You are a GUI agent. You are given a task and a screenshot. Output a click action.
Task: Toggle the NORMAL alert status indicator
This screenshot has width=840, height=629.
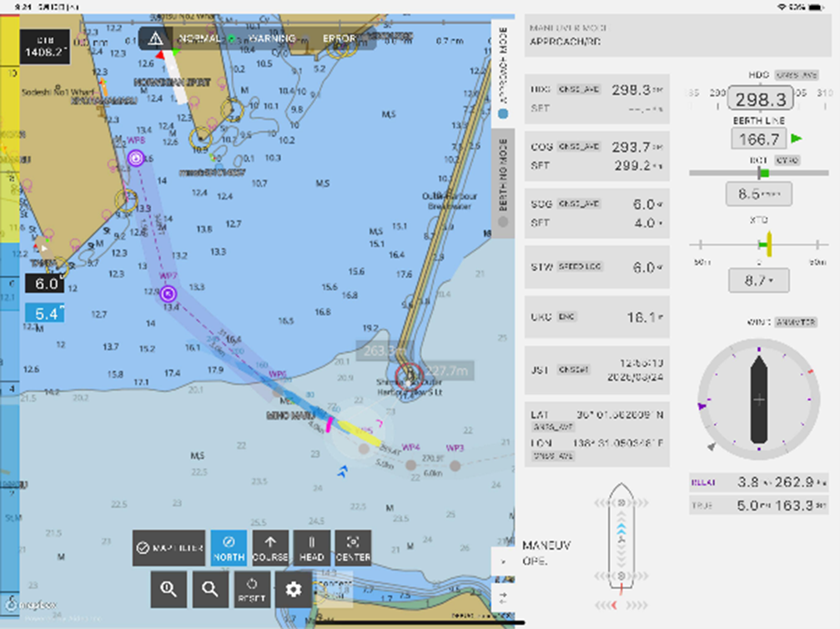point(200,38)
